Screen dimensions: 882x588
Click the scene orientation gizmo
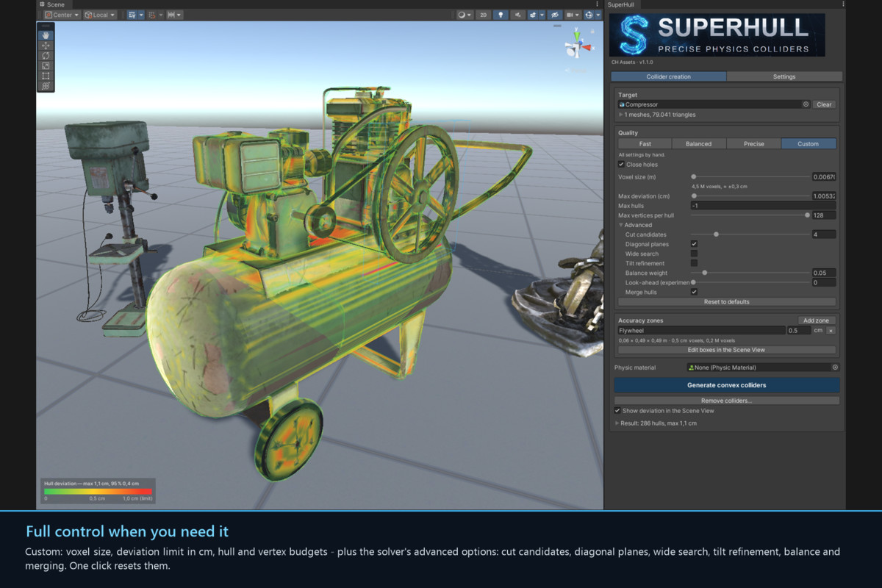coord(578,47)
